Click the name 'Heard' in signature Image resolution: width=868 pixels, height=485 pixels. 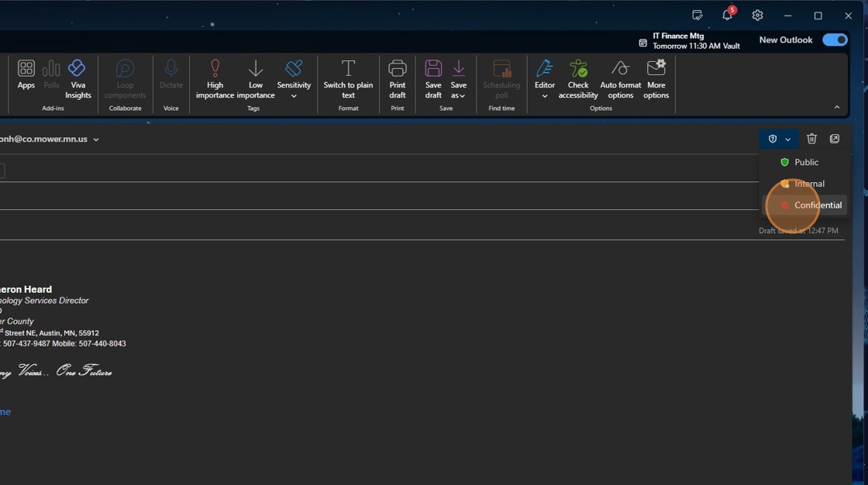(38, 290)
